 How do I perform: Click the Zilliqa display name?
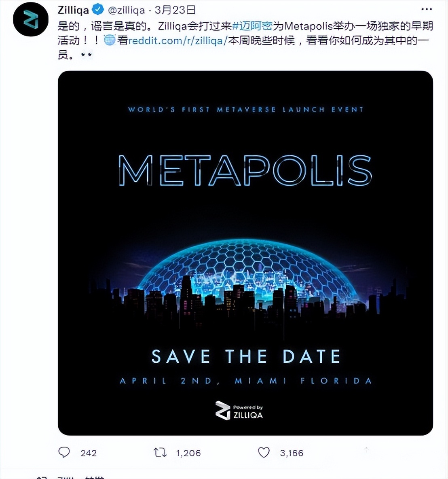73,10
